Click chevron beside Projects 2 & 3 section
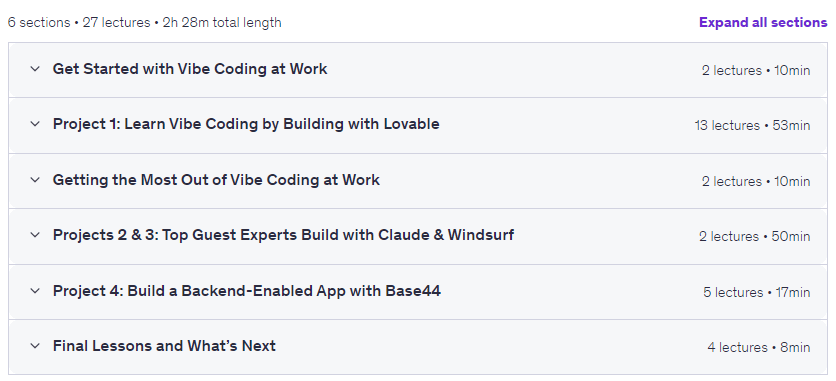This screenshot has width=836, height=381. (x=35, y=235)
